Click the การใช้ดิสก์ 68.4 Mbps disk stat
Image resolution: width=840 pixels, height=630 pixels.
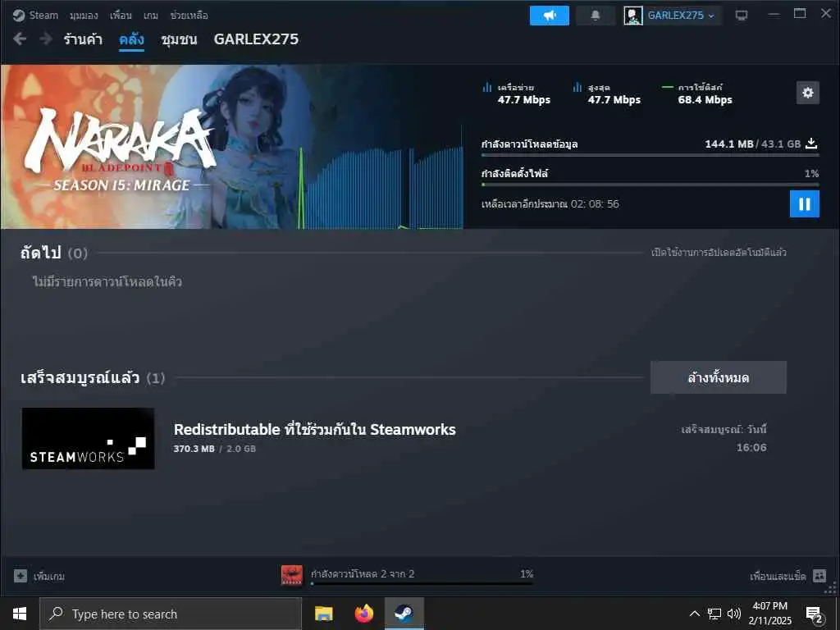(x=697, y=94)
